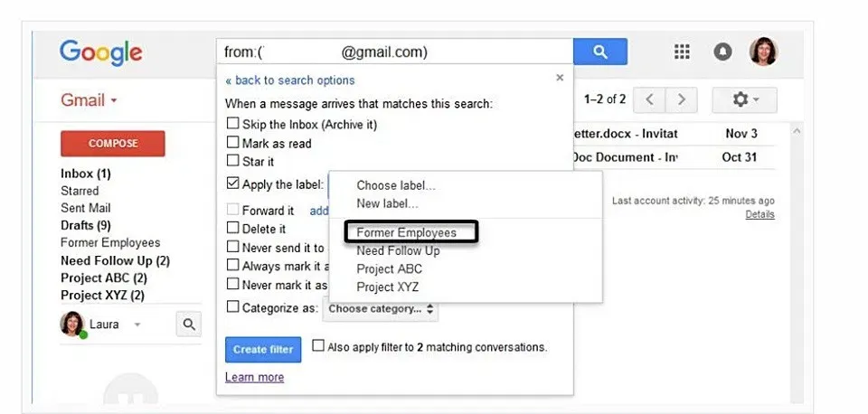This screenshot has width=868, height=414.
Task: Check Skip the Inbox (Archive it)
Action: [233, 124]
